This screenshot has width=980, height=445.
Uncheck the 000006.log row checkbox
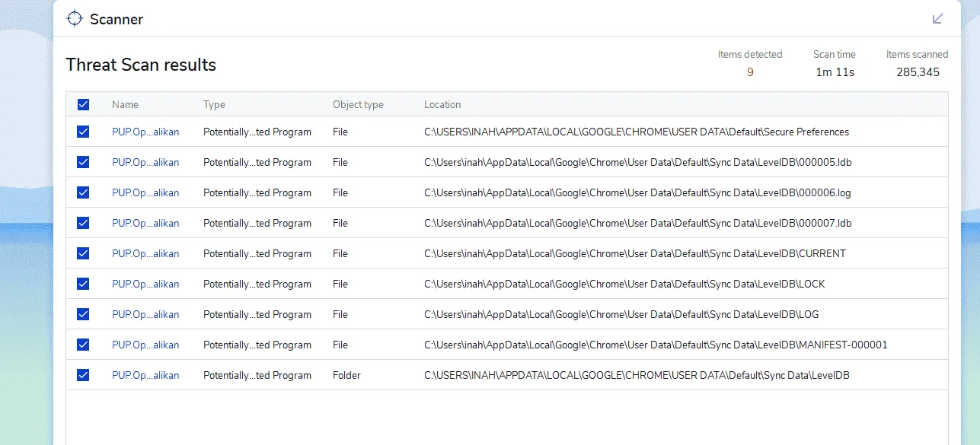tap(83, 192)
